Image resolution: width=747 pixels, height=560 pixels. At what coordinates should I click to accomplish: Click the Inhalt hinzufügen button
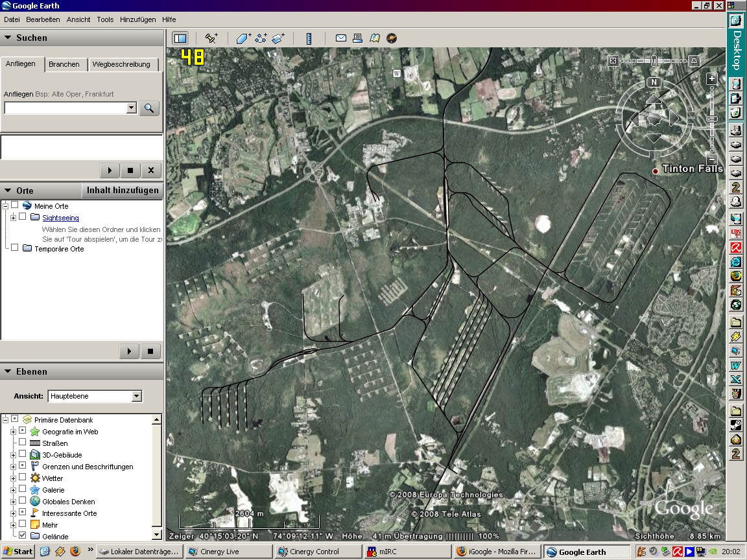click(123, 190)
